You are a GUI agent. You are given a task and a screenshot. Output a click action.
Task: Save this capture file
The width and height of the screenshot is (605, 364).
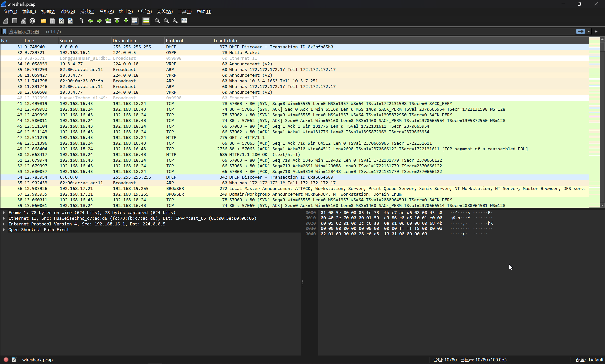(x=52, y=21)
